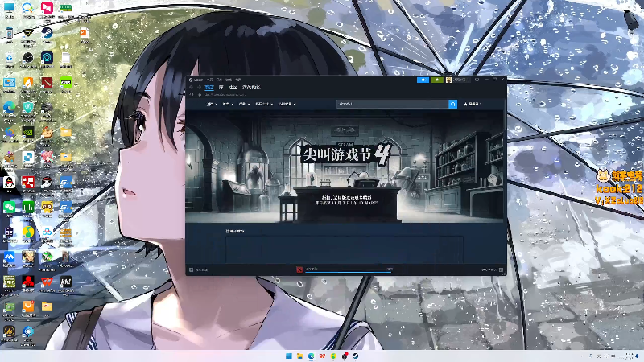
Task: Click the Scream Fest 4 banner image
Action: click(x=345, y=167)
